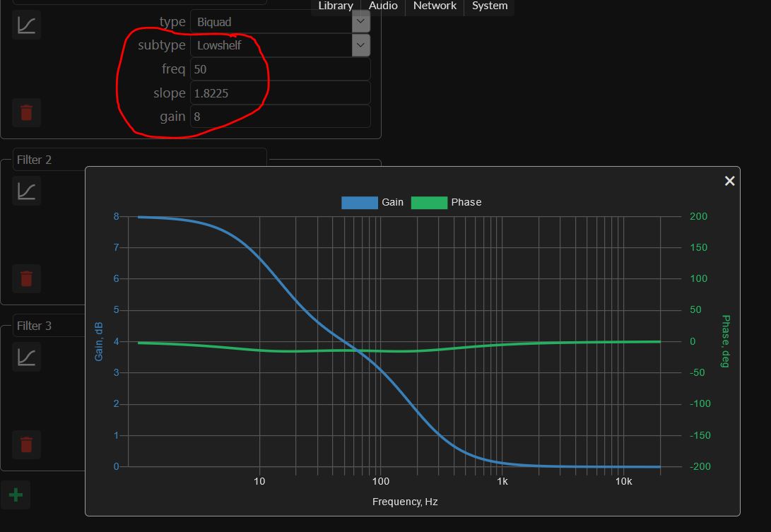Click the gain field containing 8
This screenshot has width=771, height=532.
click(x=281, y=117)
